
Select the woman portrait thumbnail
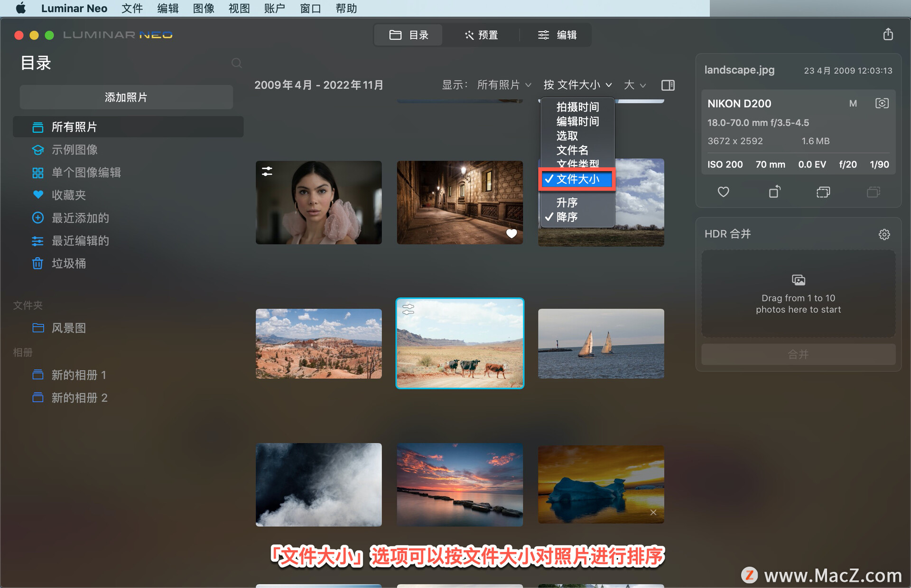click(319, 202)
